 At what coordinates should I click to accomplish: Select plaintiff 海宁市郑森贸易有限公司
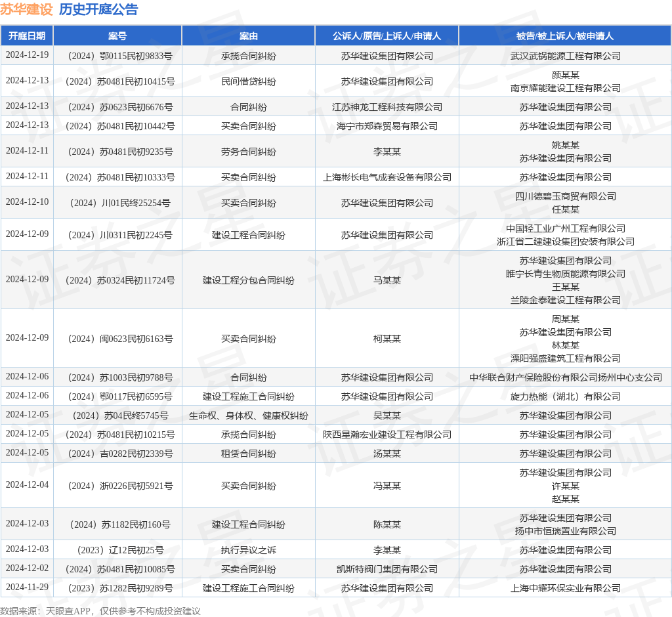click(x=387, y=126)
